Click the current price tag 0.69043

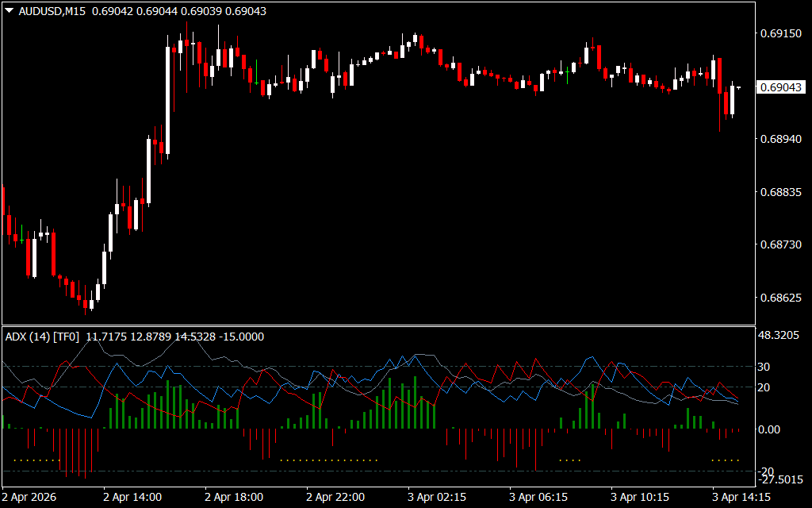click(780, 87)
